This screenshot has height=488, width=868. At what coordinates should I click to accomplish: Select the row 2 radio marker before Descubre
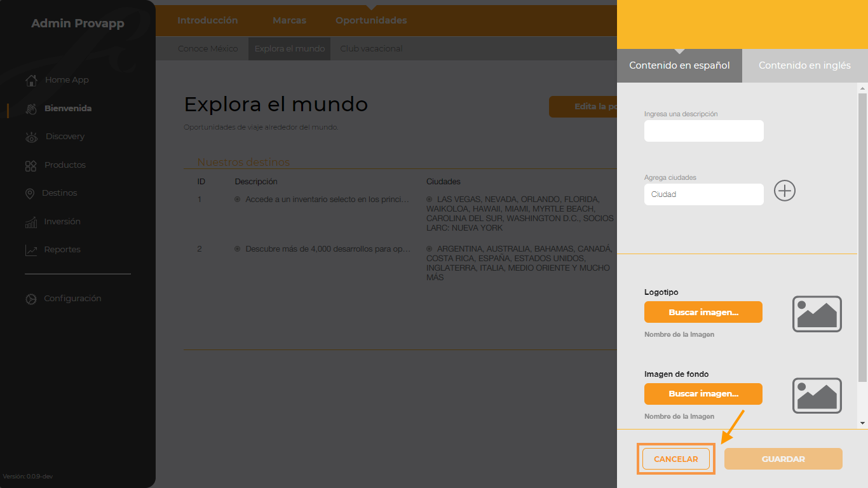[x=238, y=249]
